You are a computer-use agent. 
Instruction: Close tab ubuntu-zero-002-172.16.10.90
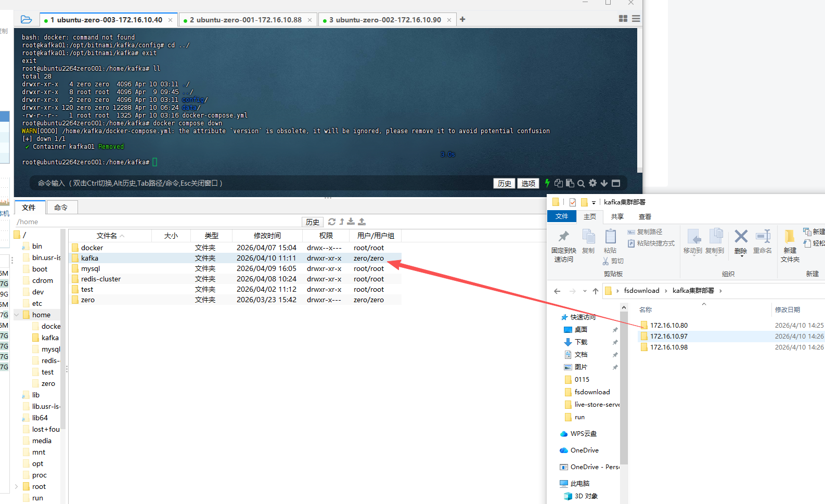[449, 20]
